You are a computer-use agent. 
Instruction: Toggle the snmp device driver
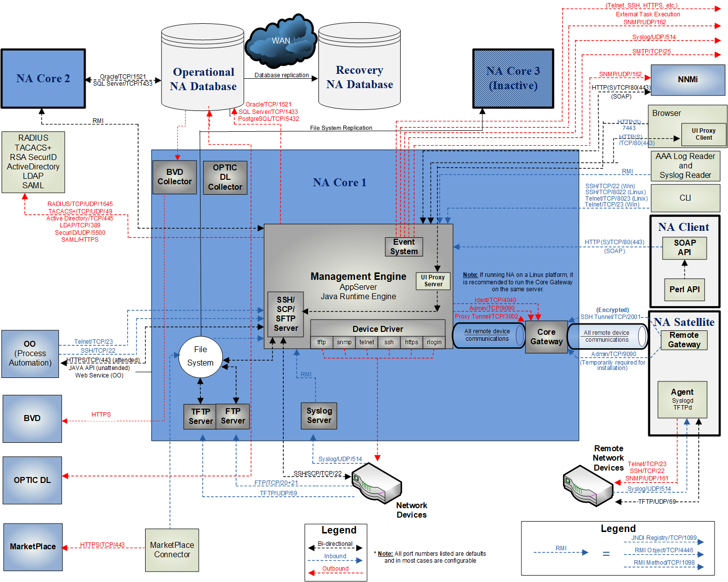coord(344,342)
